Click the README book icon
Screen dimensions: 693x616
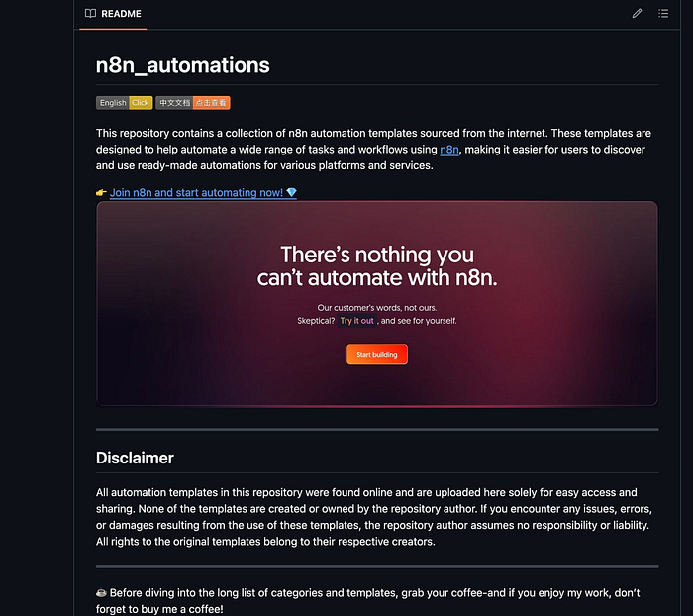90,13
